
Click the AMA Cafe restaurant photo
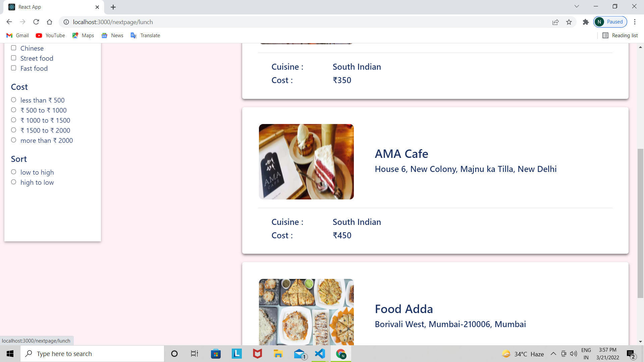[x=306, y=162]
